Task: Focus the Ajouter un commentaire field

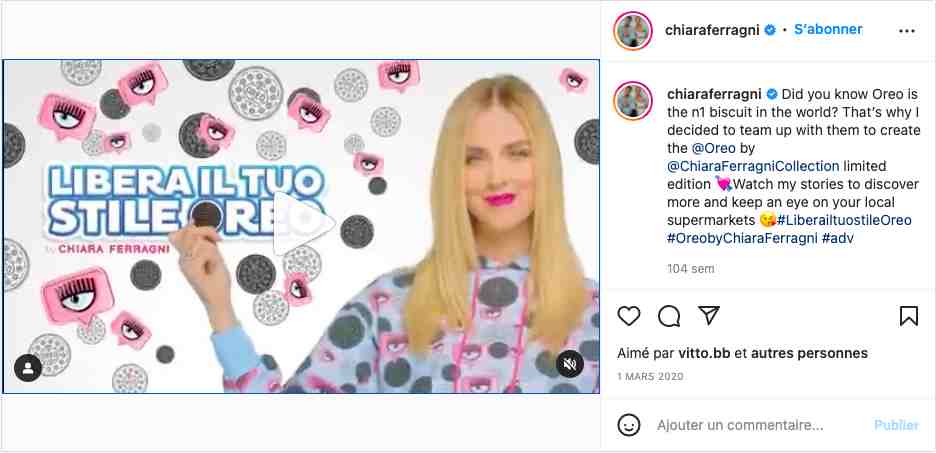Action: [x=740, y=426]
